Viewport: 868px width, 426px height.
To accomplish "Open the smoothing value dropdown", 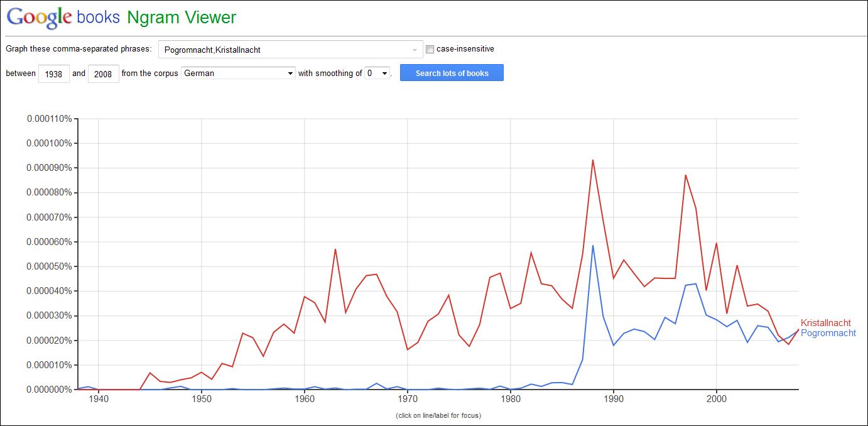I will (377, 73).
